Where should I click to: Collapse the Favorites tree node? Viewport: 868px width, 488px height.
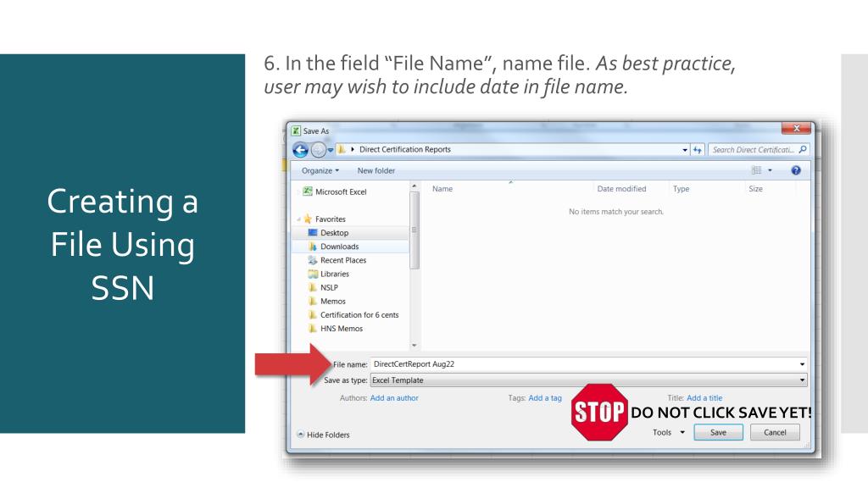(x=299, y=219)
